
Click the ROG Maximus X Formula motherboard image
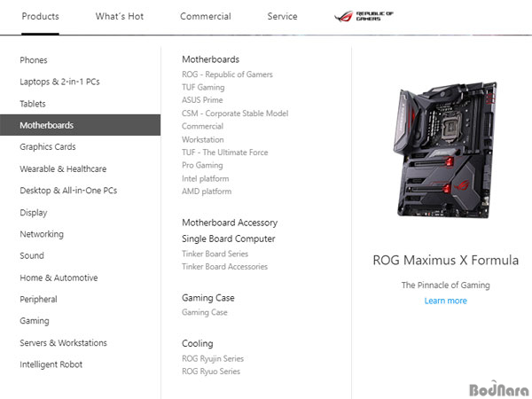click(x=445, y=150)
